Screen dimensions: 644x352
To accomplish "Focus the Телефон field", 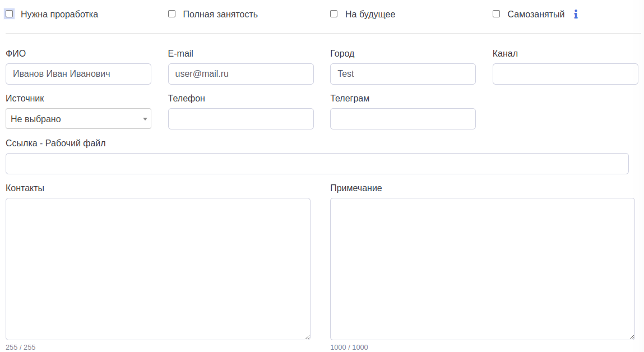I will click(x=240, y=119).
